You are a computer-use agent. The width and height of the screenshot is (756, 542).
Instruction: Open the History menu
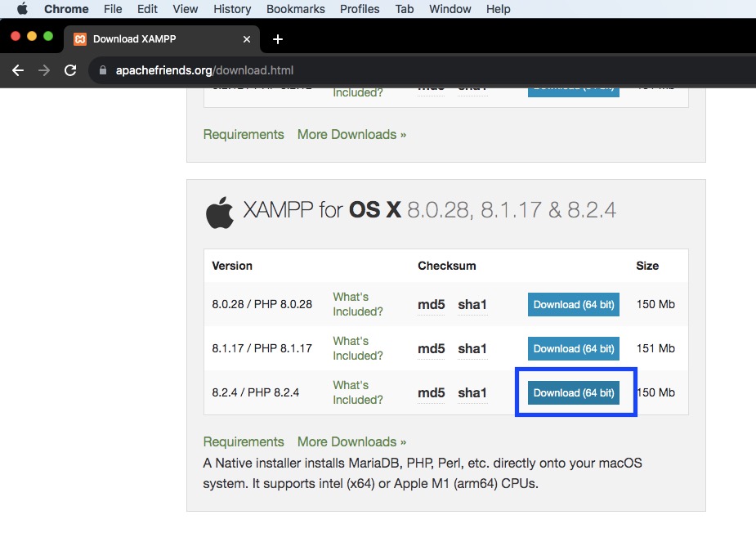pyautogui.click(x=232, y=9)
